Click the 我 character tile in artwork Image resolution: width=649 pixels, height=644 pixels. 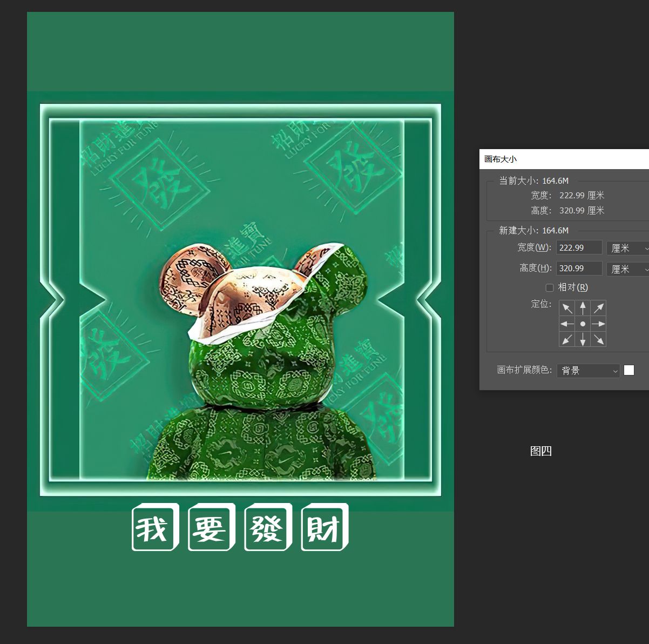[156, 527]
